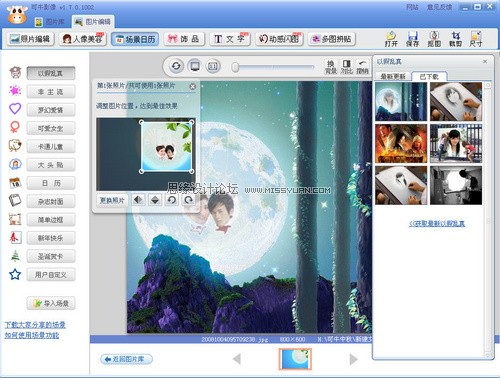Click the rotate clockwise icon

pos(189,200)
